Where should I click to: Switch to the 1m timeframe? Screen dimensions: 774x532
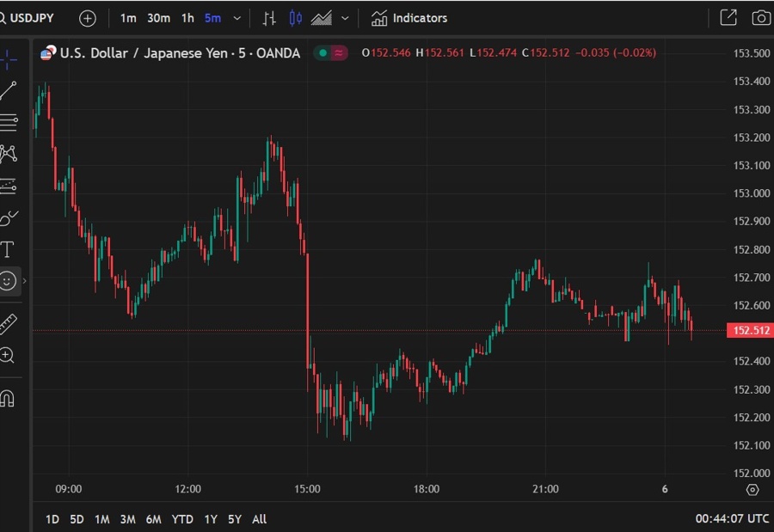(x=128, y=18)
